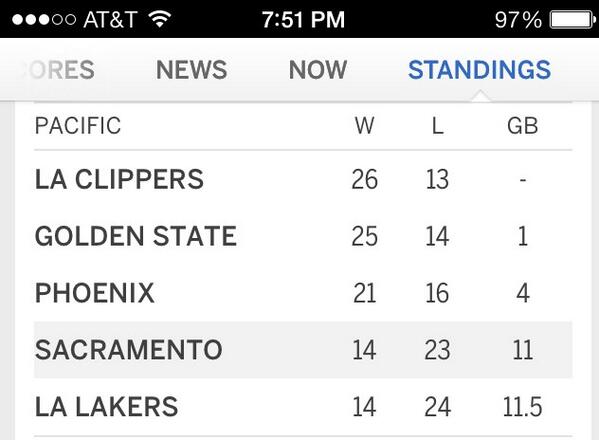599x440 pixels.
Task: Tap the PACIFIC division header
Action: [x=78, y=126]
